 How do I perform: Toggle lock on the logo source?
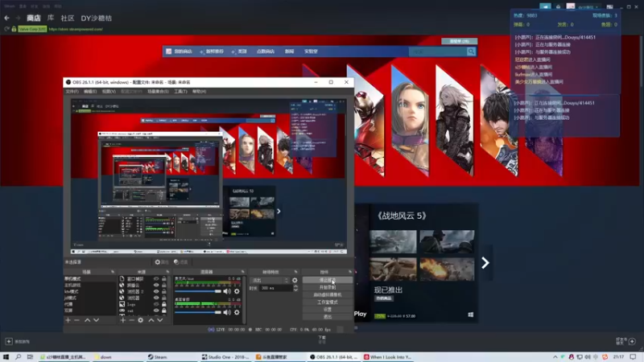point(164,304)
